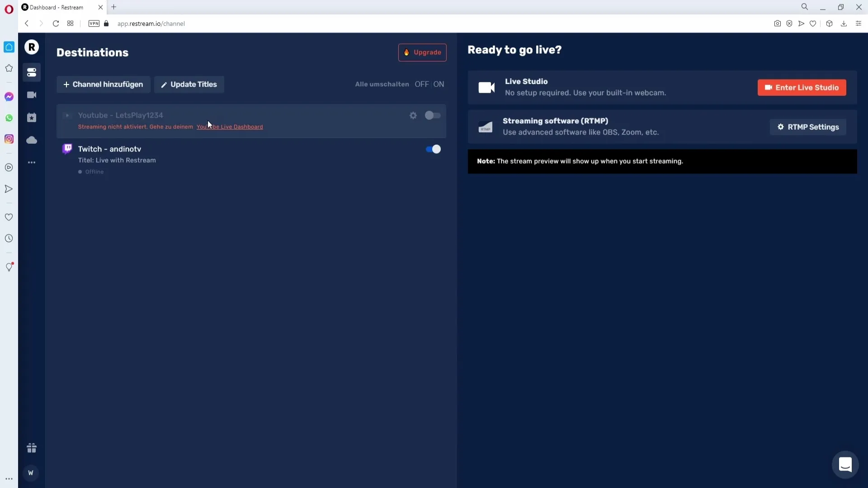
Task: Turn all channels OFF
Action: (421, 84)
